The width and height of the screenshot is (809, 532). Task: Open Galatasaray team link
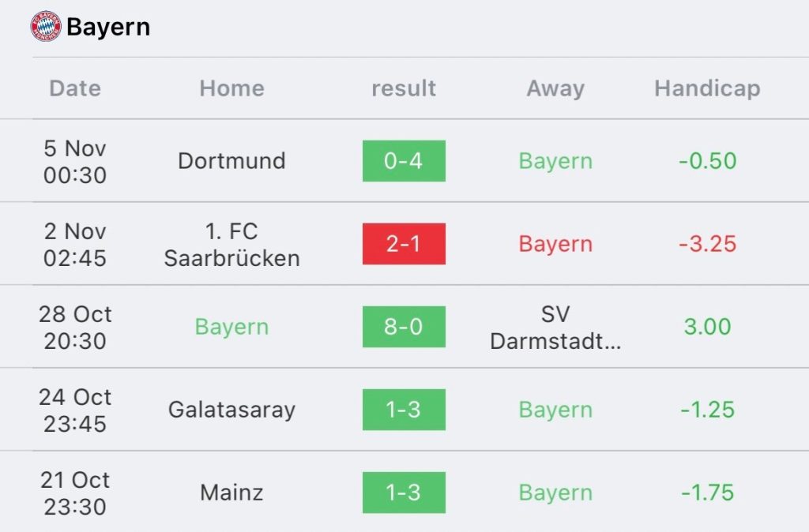231,410
